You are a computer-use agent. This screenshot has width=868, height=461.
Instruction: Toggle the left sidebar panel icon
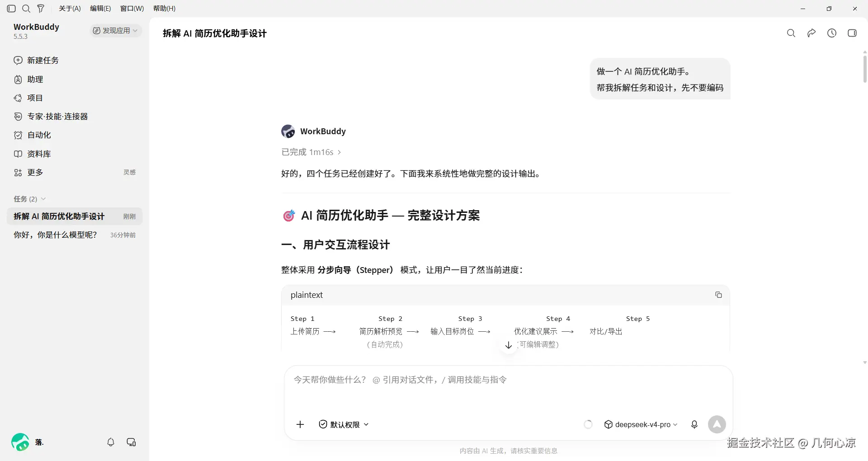[x=12, y=9]
